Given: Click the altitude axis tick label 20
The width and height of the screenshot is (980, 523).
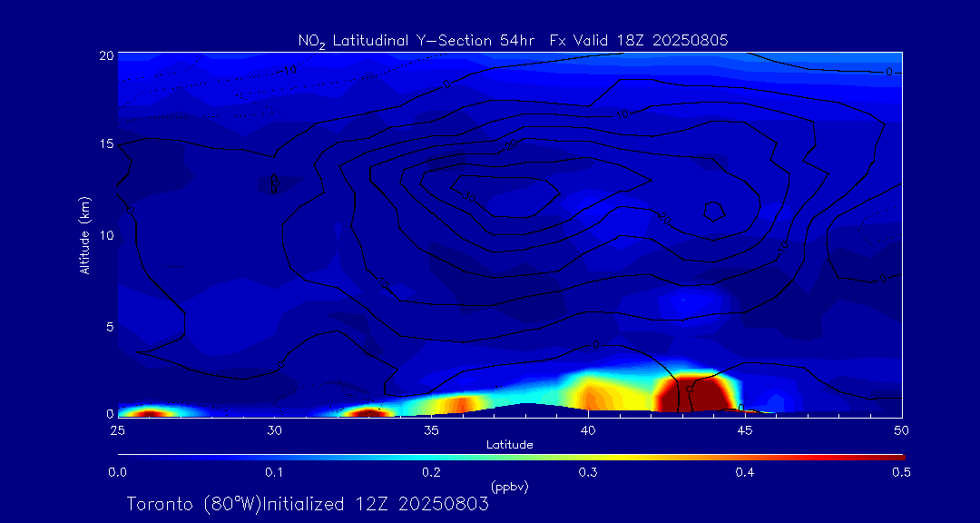Looking at the screenshot, I should click(x=106, y=54).
